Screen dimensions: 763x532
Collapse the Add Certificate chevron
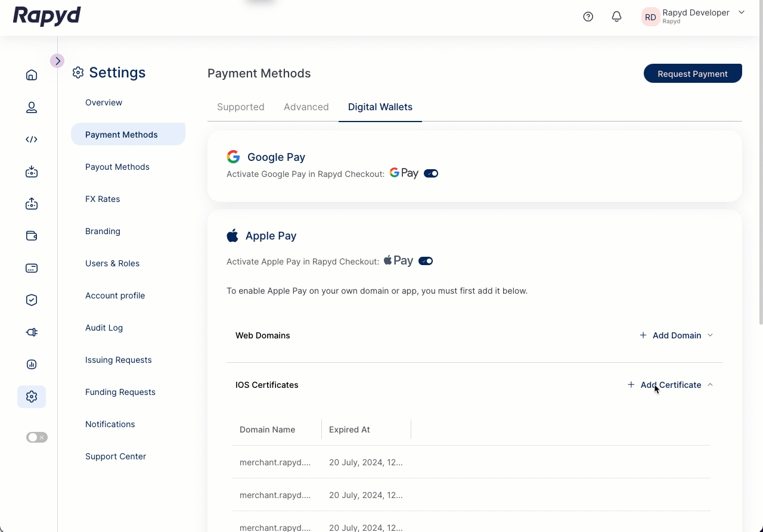point(710,385)
